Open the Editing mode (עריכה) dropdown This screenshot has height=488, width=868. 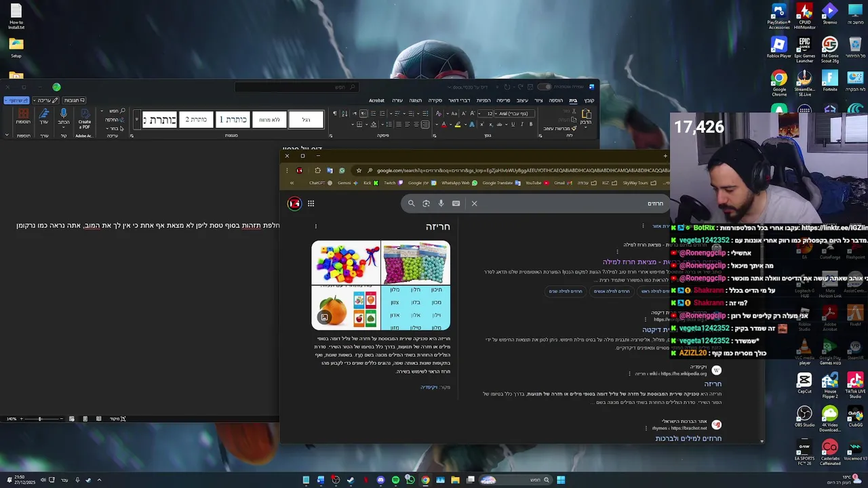pos(45,100)
